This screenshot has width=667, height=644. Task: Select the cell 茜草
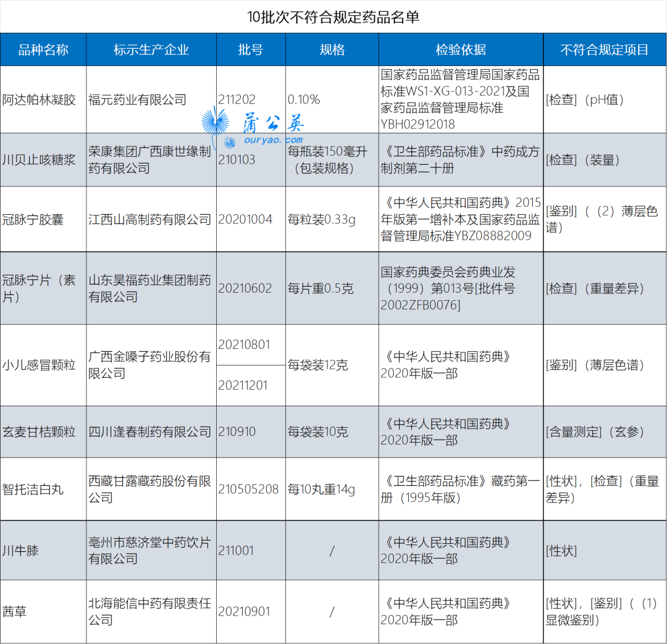(43, 612)
